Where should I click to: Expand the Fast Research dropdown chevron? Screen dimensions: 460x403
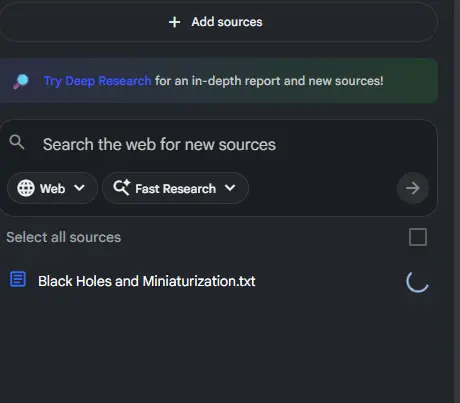pyautogui.click(x=230, y=188)
